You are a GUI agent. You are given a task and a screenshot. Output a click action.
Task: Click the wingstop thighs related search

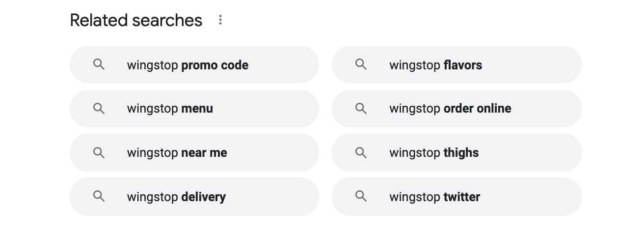(x=457, y=152)
